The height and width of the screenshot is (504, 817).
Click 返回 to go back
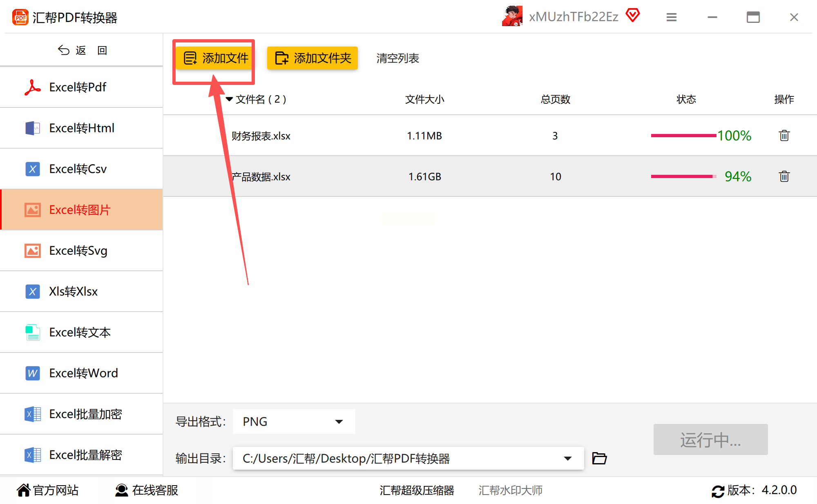[x=82, y=50]
